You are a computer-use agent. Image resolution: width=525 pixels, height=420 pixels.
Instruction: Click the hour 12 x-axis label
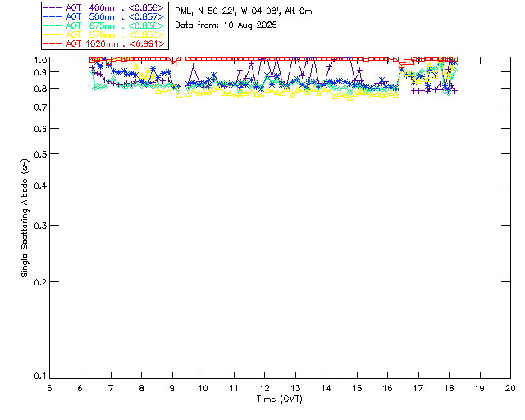pyautogui.click(x=264, y=388)
